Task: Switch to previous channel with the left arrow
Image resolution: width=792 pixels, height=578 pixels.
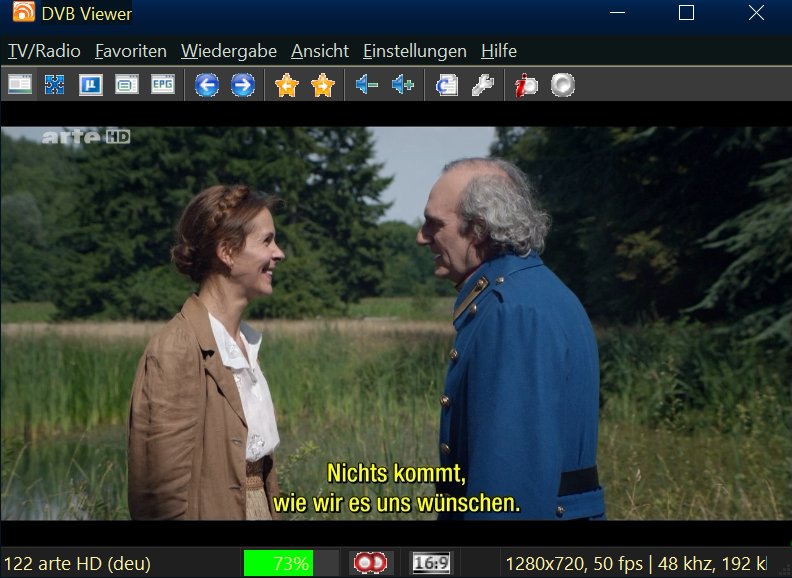Action: [207, 86]
